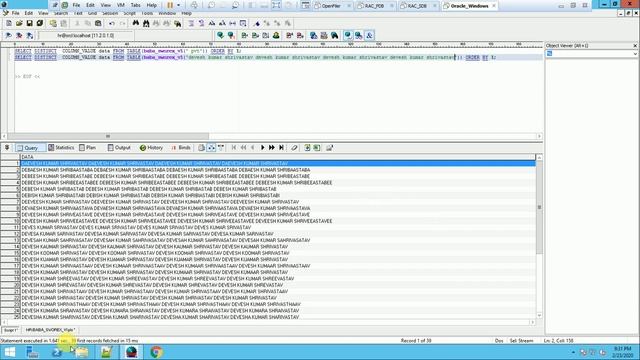Toggle the highlighted ampersand substitution icon
640x360 pixels.
(369, 36)
